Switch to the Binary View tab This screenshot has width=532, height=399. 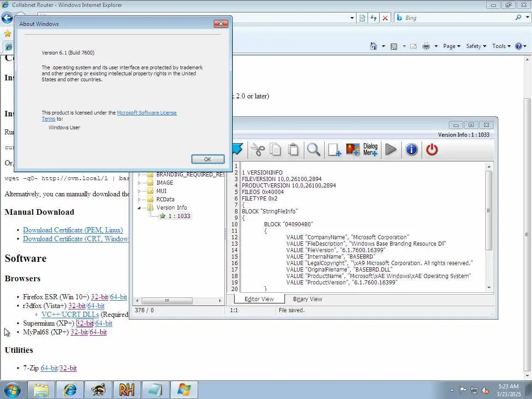click(x=308, y=299)
